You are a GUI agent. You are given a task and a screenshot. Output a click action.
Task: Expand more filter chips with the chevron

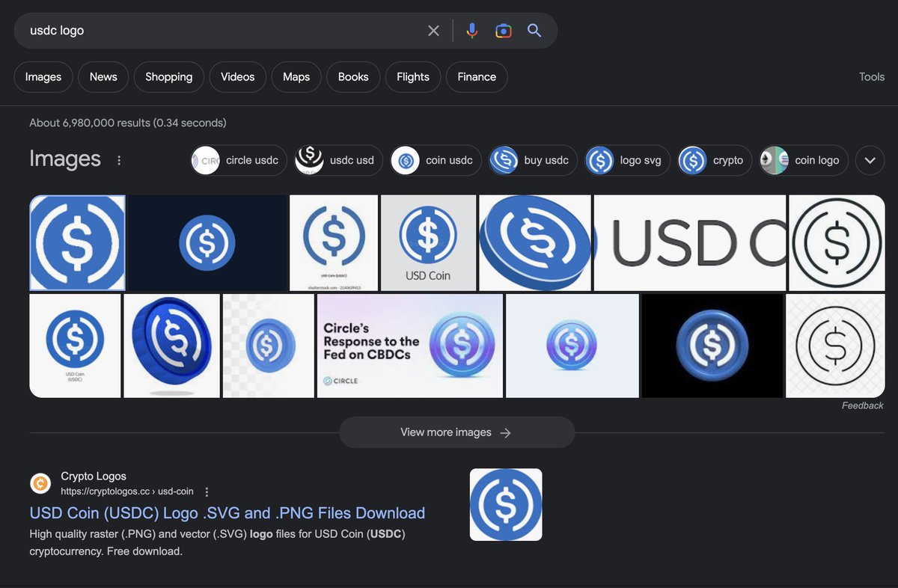(x=870, y=160)
